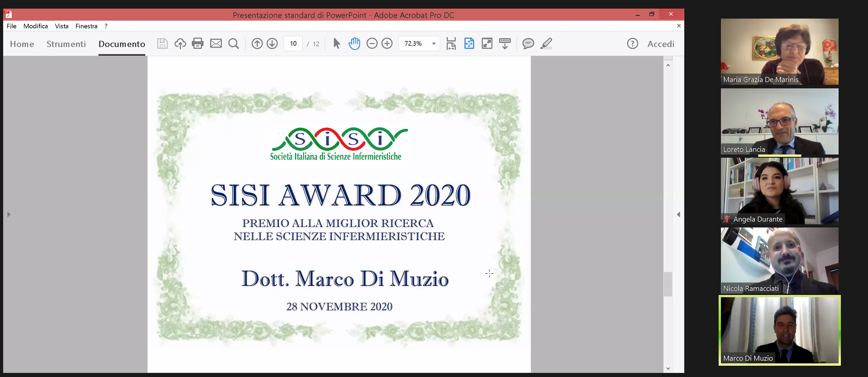The image size is (868, 377).
Task: Open the Find text magnifier icon
Action: pos(234,43)
